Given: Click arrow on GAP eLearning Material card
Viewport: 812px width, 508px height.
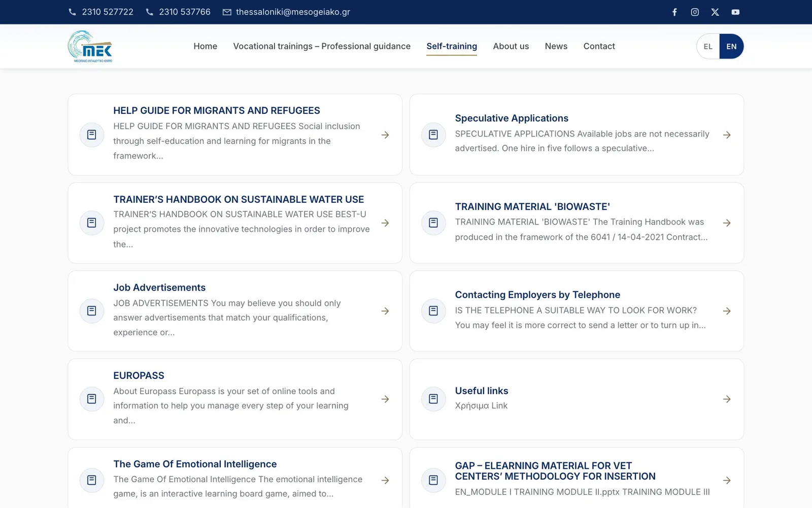Looking at the screenshot, I should tap(727, 480).
